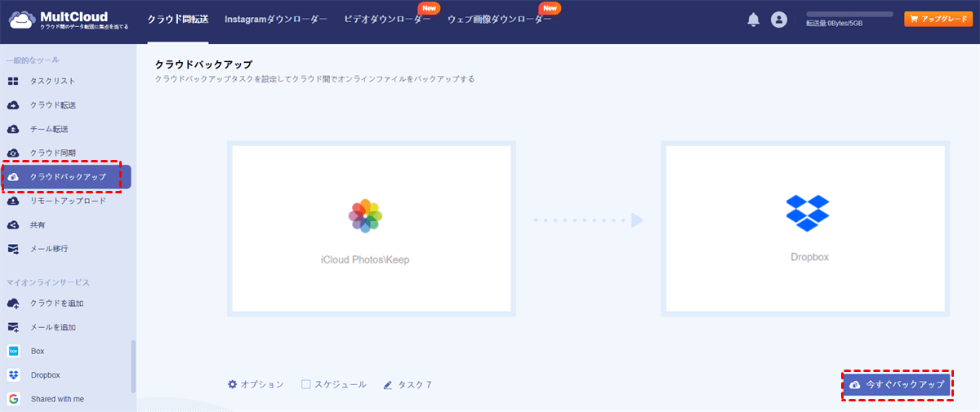Click the cloud icon in 今すぐバックアップ

855,384
